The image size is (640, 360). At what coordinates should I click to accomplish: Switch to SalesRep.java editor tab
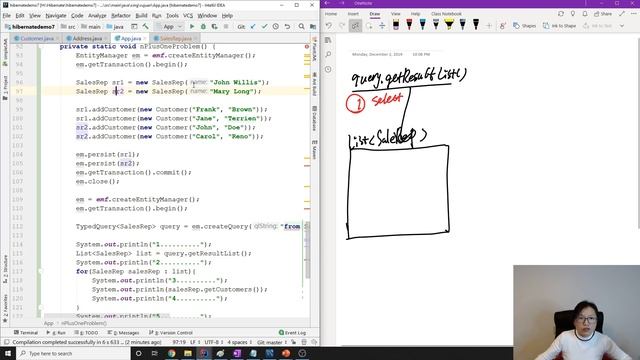click(x=175, y=38)
